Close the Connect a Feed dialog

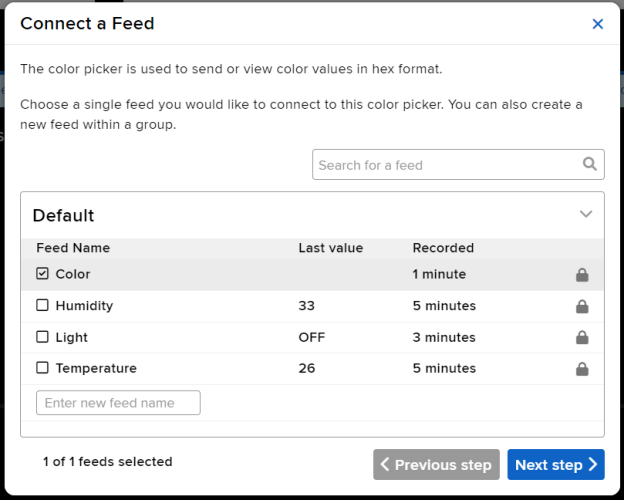pos(598,24)
